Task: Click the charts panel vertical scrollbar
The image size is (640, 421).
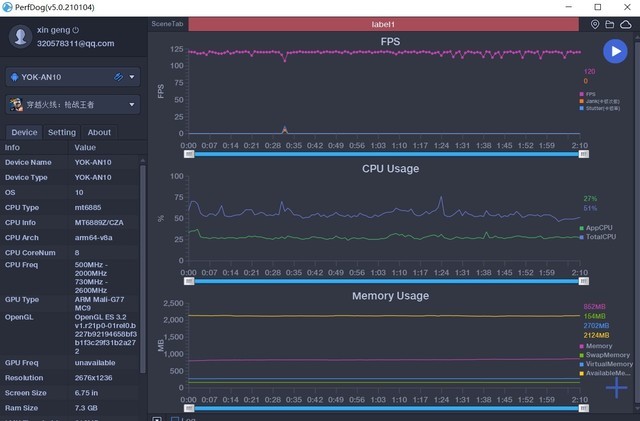Action: pyautogui.click(x=638, y=221)
